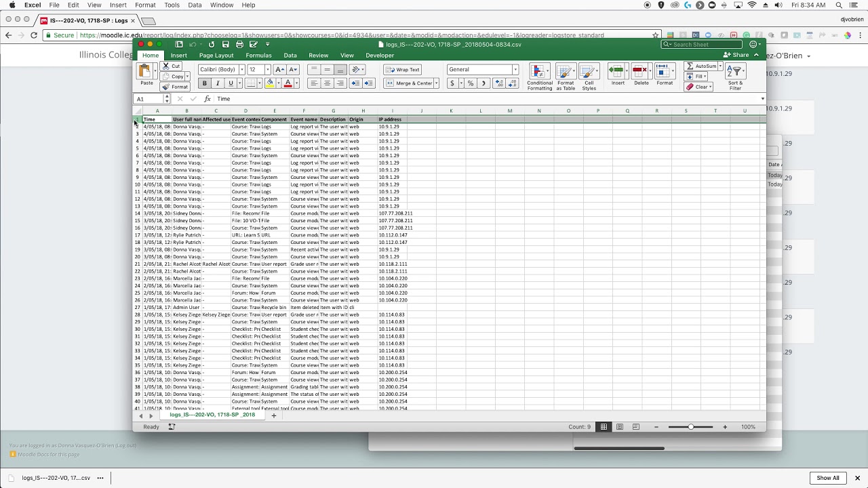Click Show All in downloads bar

[828, 478]
